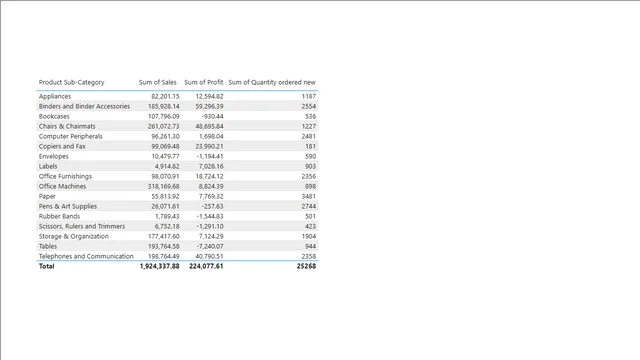Click the Total row label
Viewport: 640px width, 360px height.
point(47,266)
